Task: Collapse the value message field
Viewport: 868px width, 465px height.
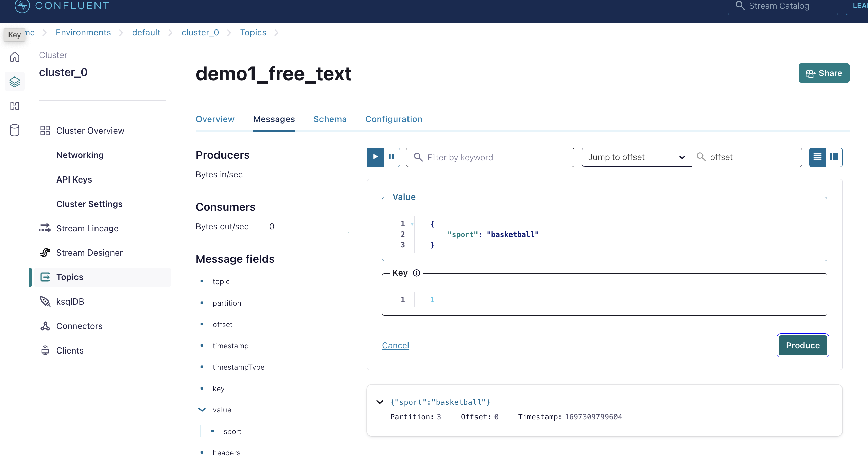Action: [202, 410]
